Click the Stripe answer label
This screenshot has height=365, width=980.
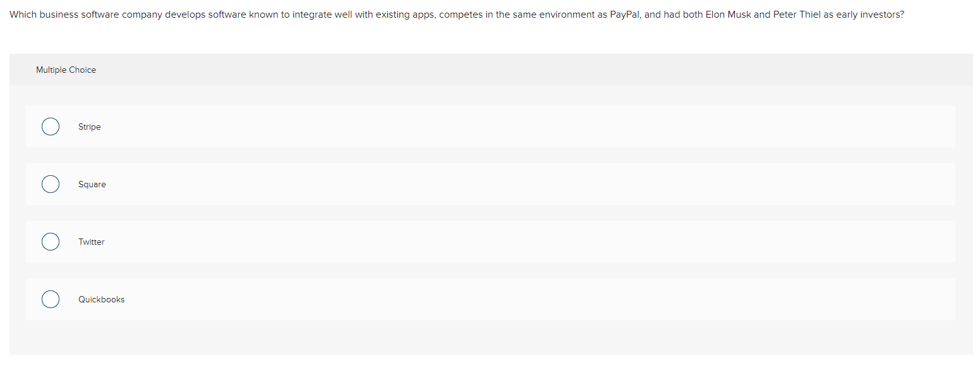(x=89, y=127)
